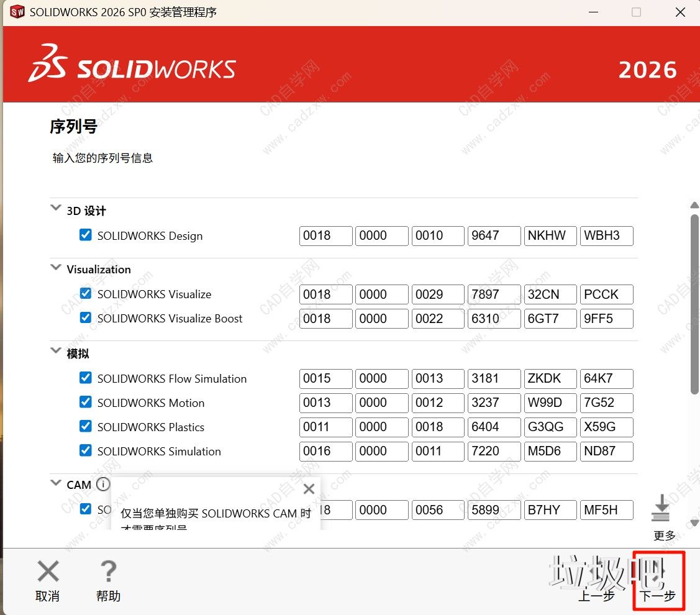Screen dimensions: 700x615
Task: Open Help via the 帮助 question mark icon
Action: click(107, 571)
